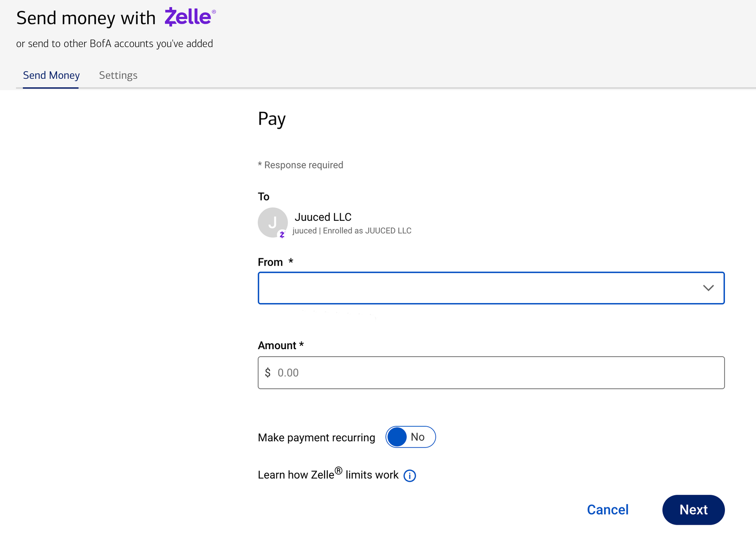Viewport: 756px width, 544px height.
Task: Expand the From account chevron arrow
Action: (x=708, y=288)
